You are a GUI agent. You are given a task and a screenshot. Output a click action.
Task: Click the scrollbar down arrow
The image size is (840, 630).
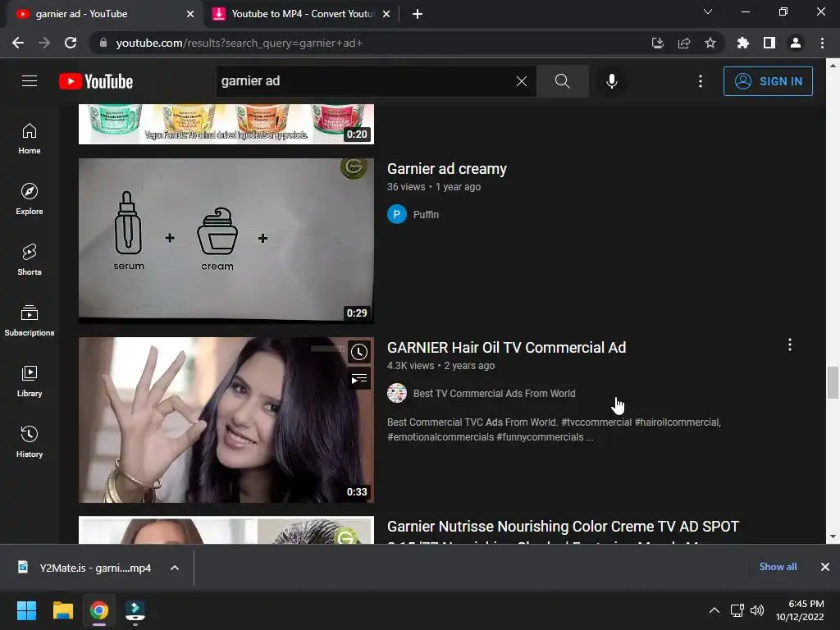coord(833,536)
